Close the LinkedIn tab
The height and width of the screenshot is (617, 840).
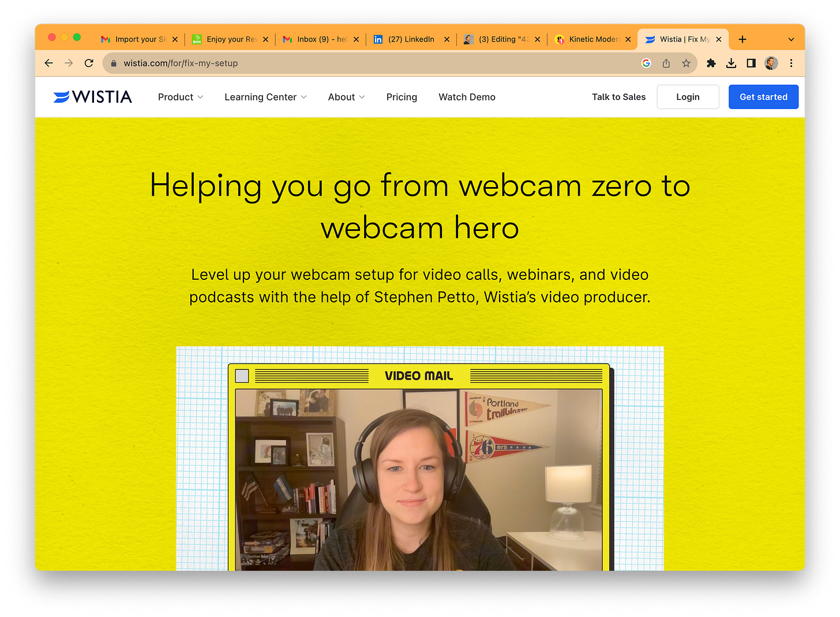coord(447,39)
